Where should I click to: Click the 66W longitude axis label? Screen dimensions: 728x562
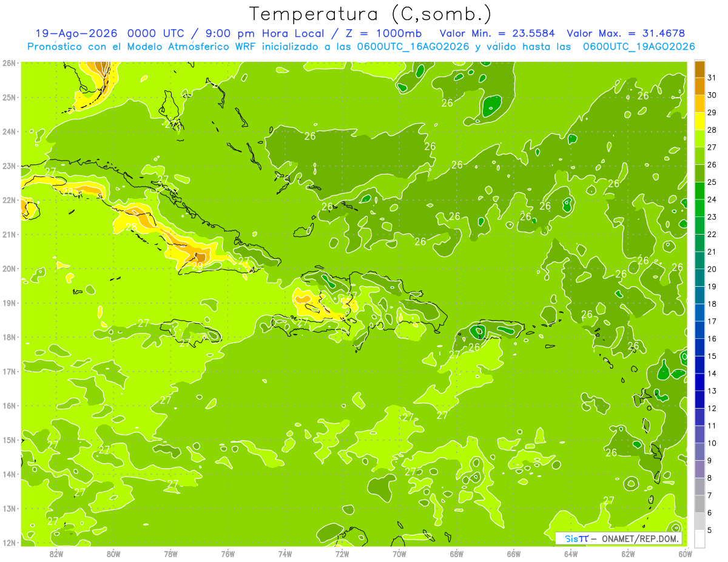514,554
